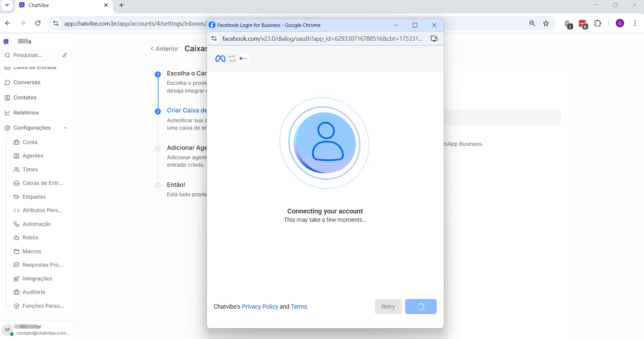The width and height of the screenshot is (644, 339).
Task: Click the 'Connecting your account' heading
Action: [325, 211]
